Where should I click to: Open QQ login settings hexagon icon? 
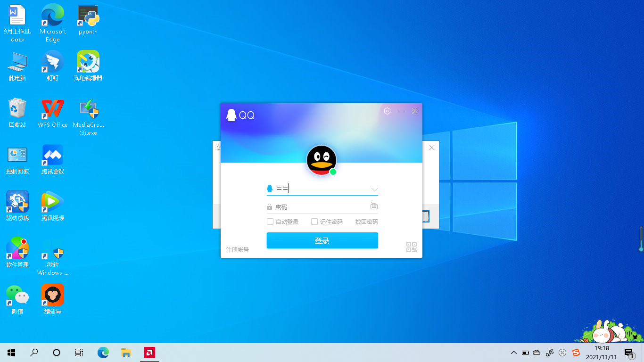[387, 111]
